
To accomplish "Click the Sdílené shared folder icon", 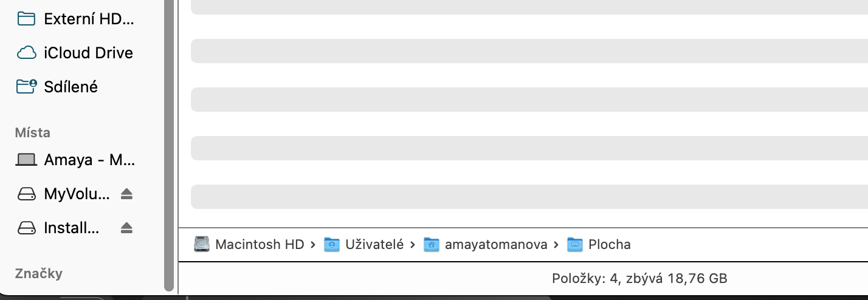I will [x=26, y=87].
